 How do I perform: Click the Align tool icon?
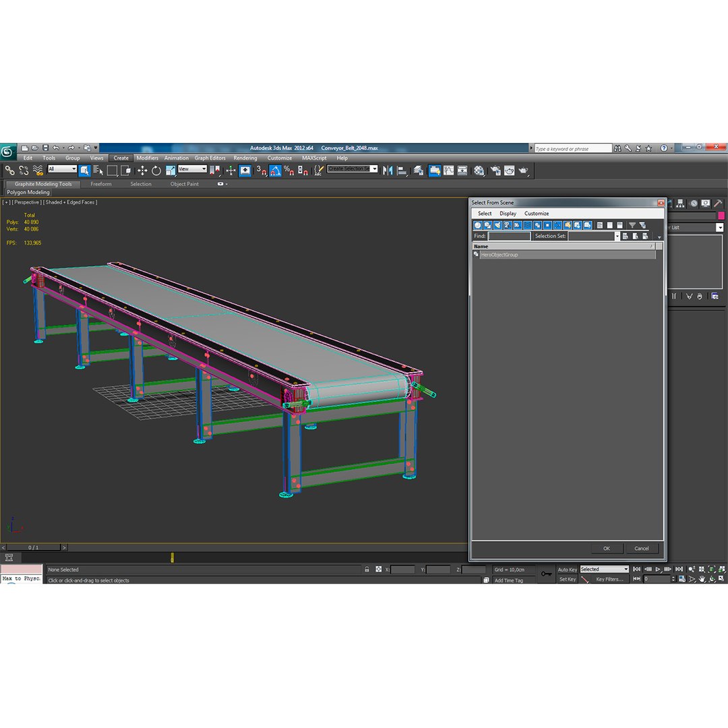coord(402,171)
